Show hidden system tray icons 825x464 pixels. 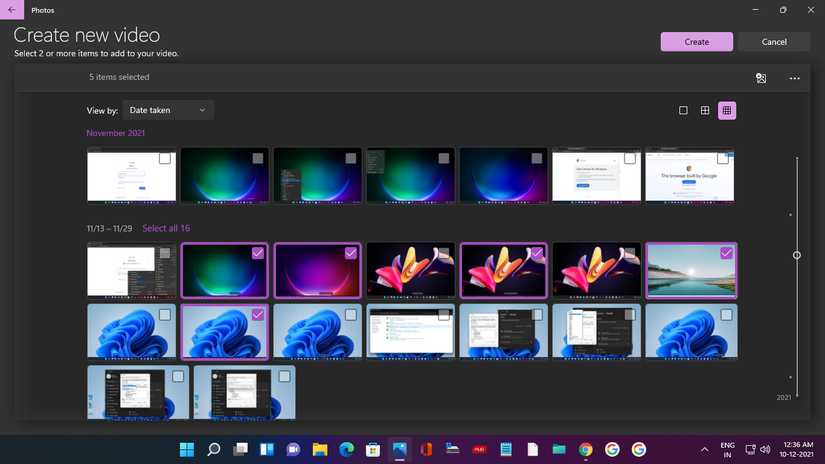(705, 449)
